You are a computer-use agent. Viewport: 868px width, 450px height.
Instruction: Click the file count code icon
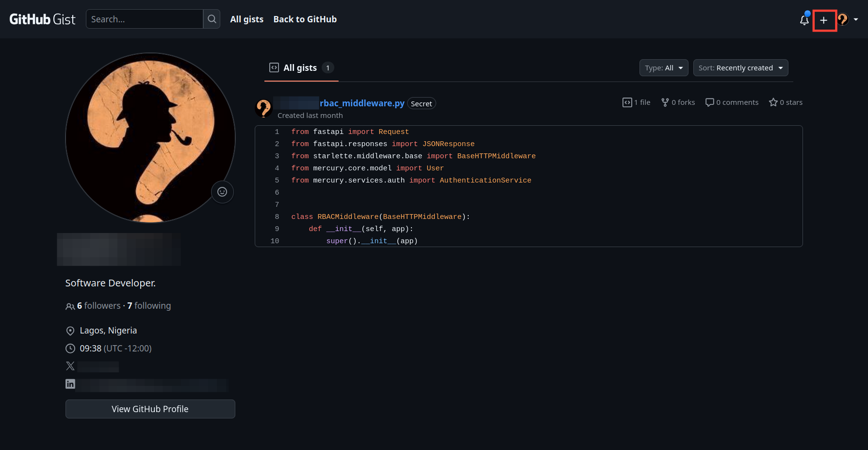[627, 102]
